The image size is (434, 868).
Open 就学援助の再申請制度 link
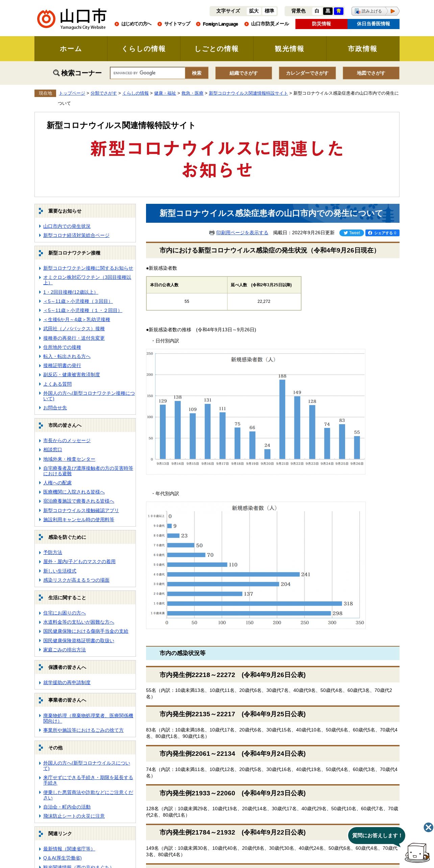[67, 682]
